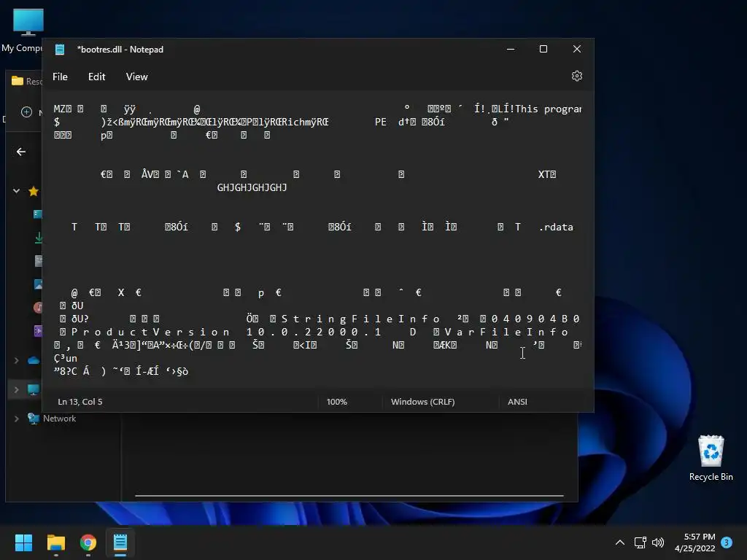Click the 100% zoom level in the status bar
747x560 pixels.
337,402
